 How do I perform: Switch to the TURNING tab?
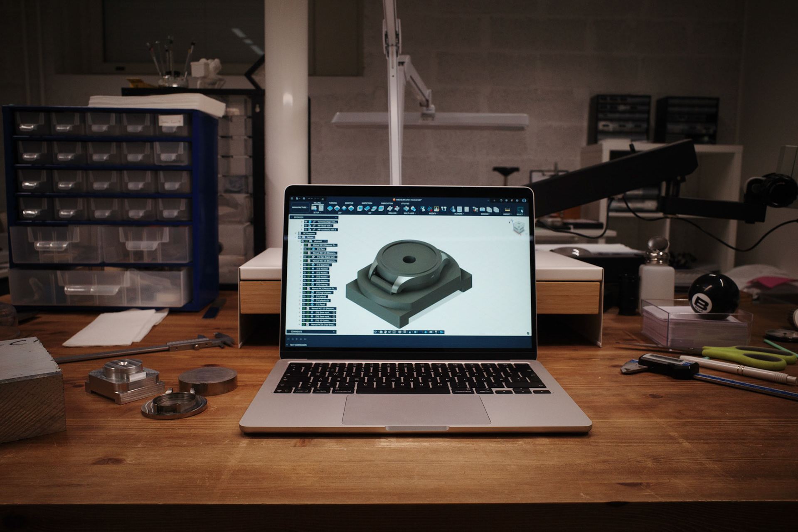333,203
